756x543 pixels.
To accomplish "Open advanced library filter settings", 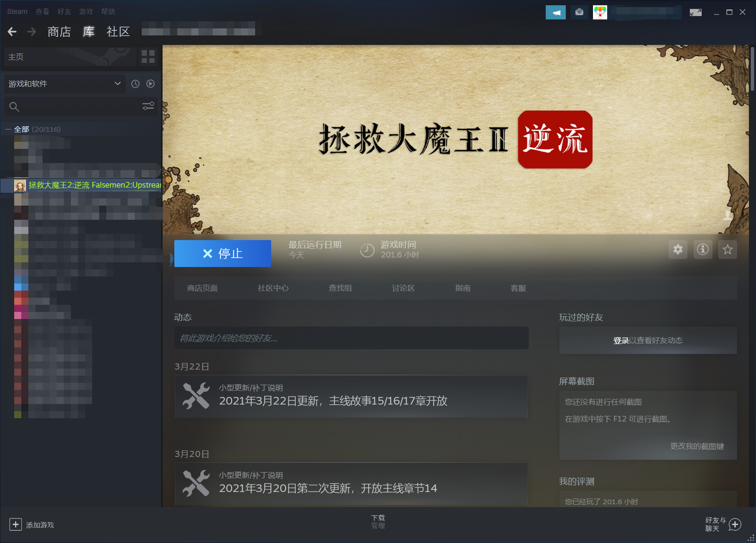I will [148, 106].
